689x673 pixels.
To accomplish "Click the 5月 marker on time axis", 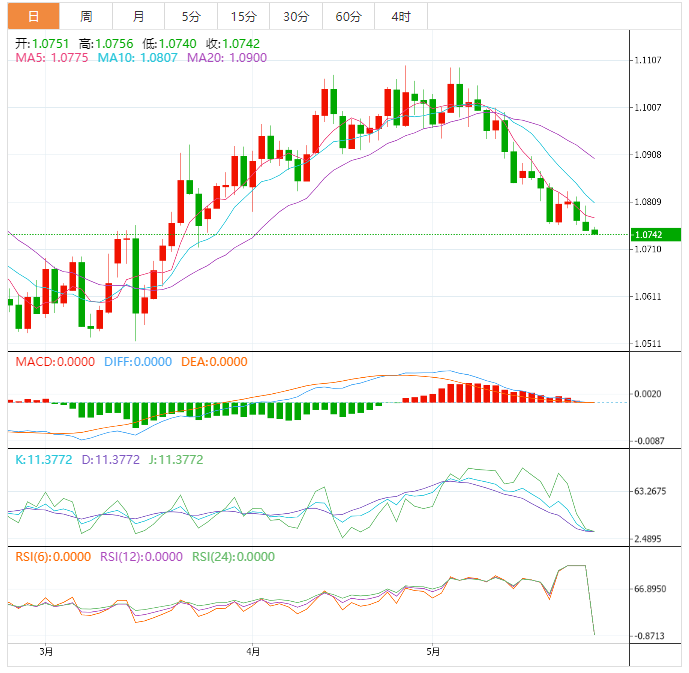I will click(432, 653).
